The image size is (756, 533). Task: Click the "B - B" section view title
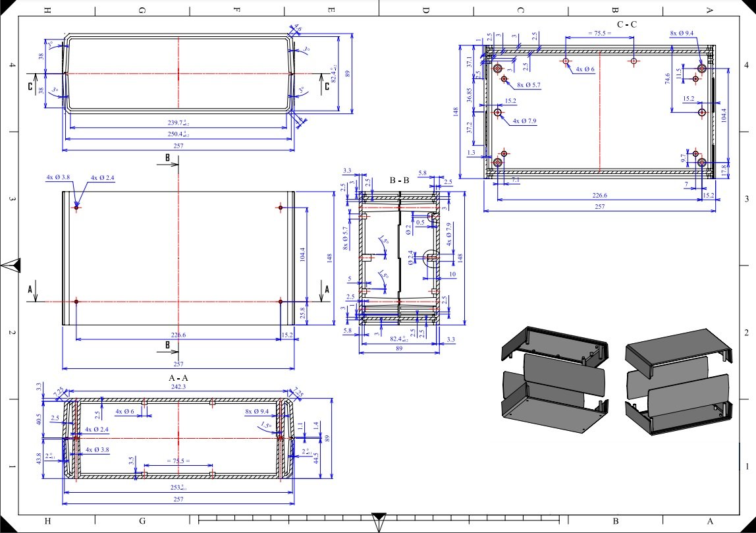pyautogui.click(x=400, y=179)
